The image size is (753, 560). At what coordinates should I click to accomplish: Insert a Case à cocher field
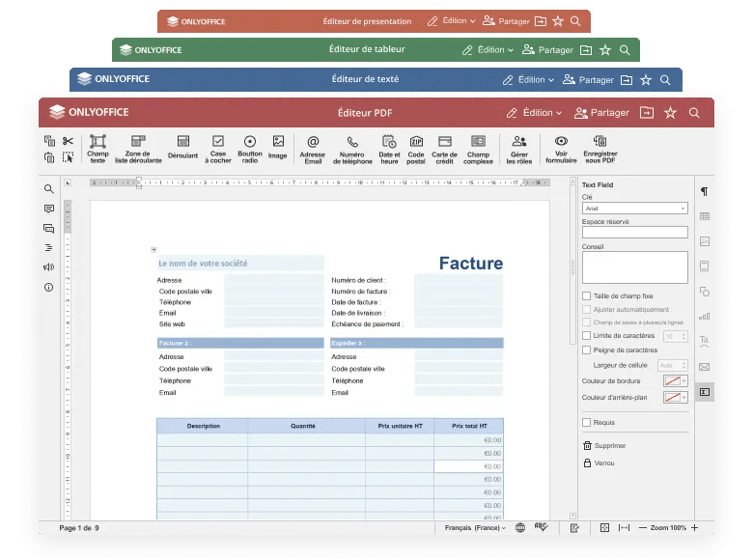coord(218,149)
